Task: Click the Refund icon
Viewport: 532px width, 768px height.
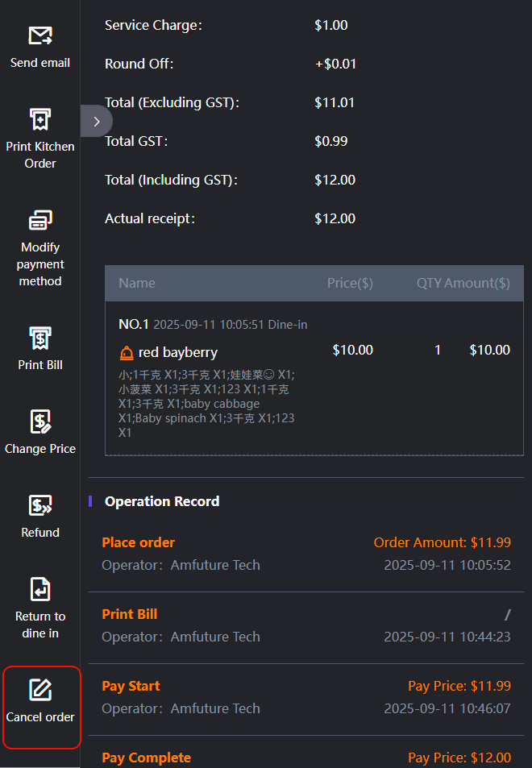Action: 40,505
